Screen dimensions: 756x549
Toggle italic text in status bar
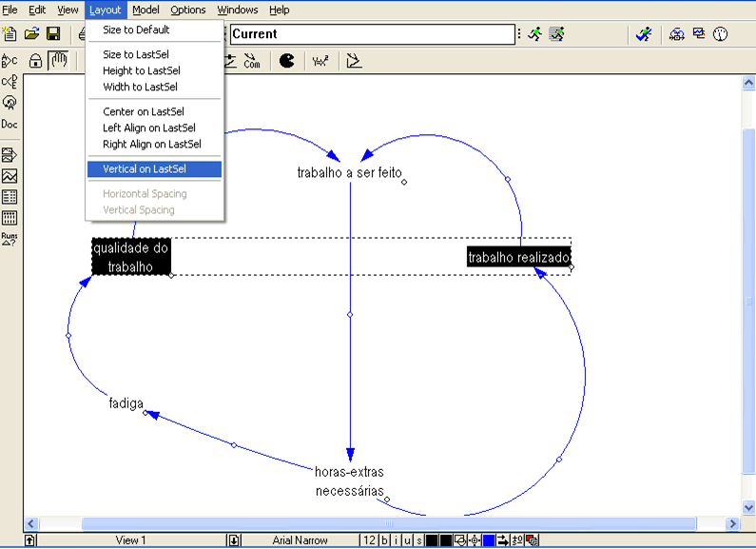(397, 540)
